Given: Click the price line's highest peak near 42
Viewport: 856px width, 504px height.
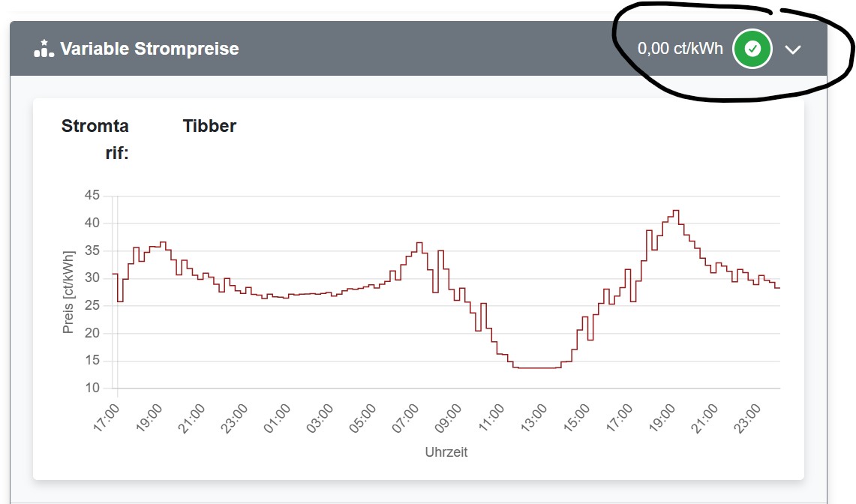Looking at the screenshot, I should (x=676, y=211).
